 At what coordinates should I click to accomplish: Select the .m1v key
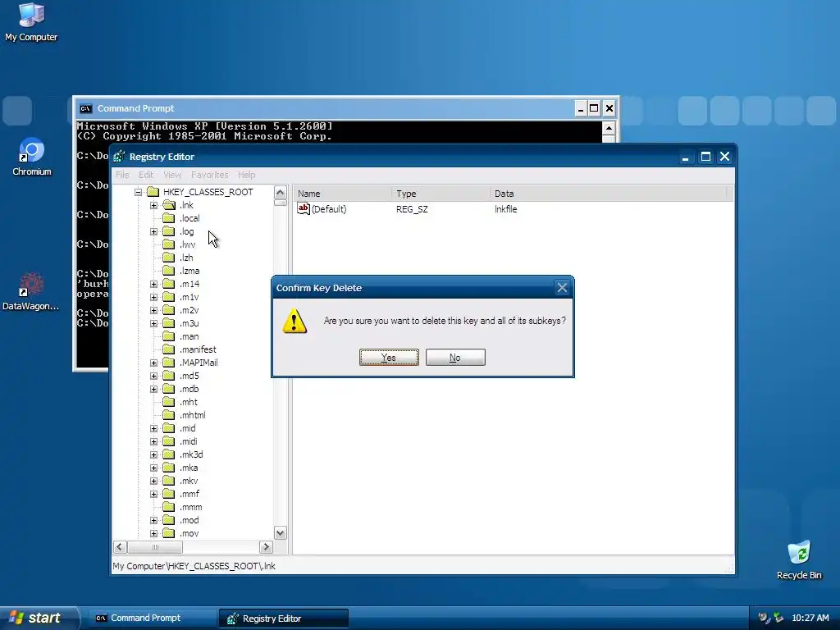[x=189, y=297]
